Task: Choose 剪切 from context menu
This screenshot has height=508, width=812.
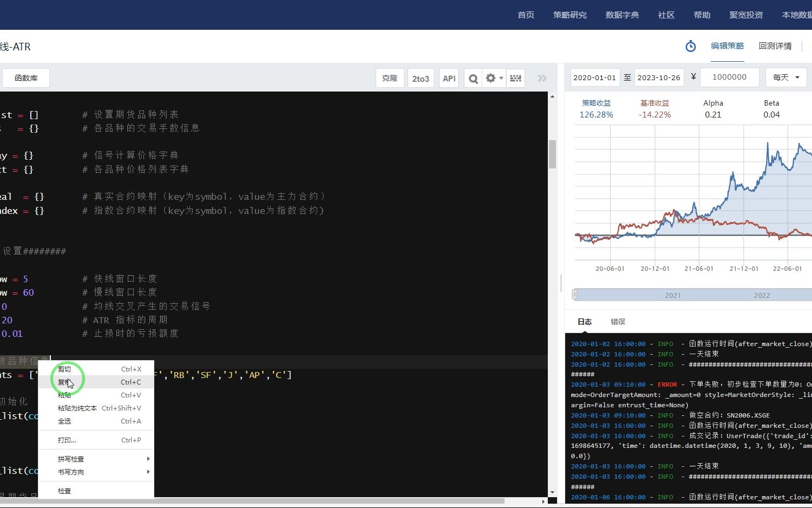Action: click(96, 369)
